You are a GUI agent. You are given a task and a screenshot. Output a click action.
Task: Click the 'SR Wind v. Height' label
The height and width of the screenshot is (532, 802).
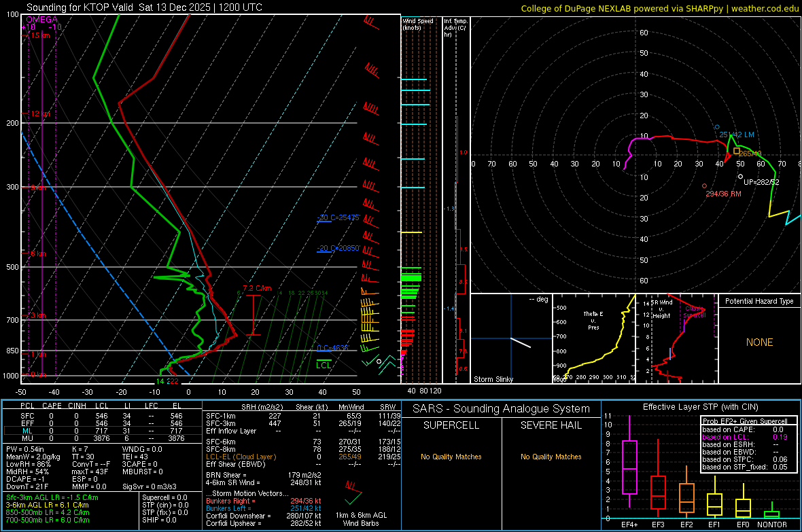[x=661, y=309]
